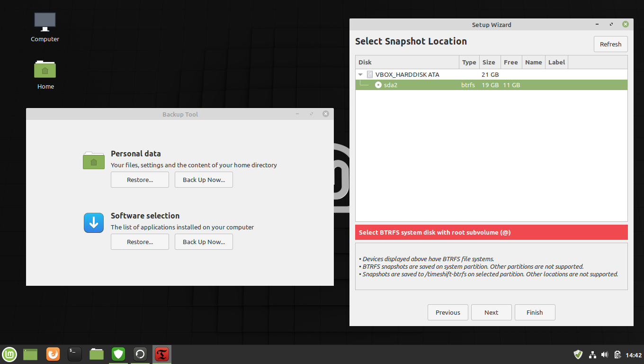Viewport: 644px width, 364px height.
Task: Click the "11 GB" free cell
Action: pyautogui.click(x=512, y=85)
